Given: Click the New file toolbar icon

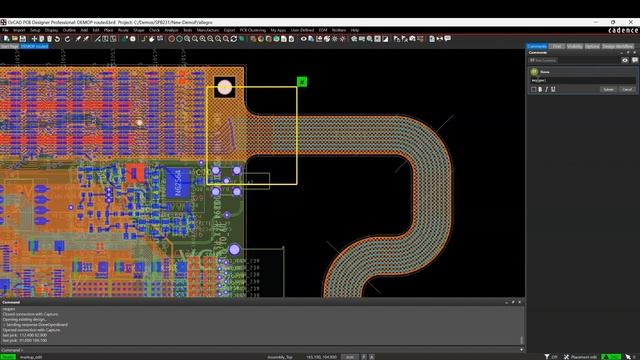Looking at the screenshot, I should [x=7, y=39].
